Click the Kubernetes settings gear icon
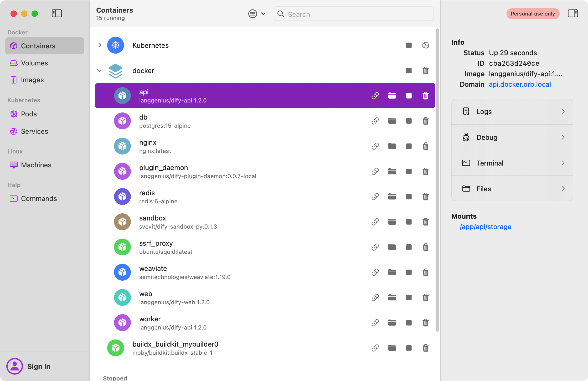The height and width of the screenshot is (381, 588). [425, 45]
